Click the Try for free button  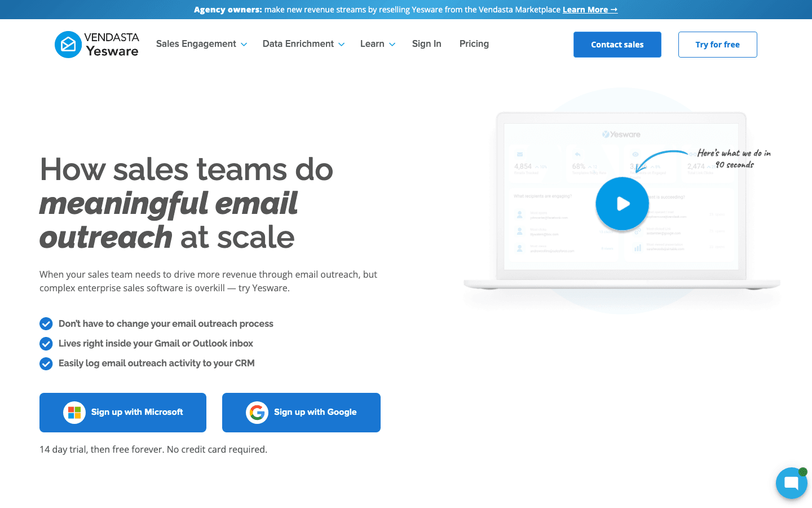pos(718,45)
